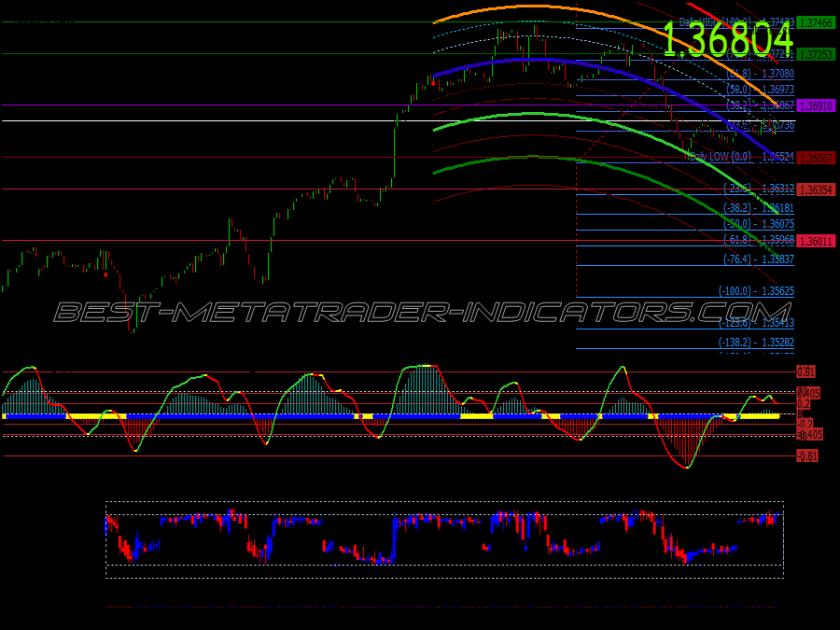The image size is (840, 630).
Task: Select Fibonacci level (-138.2) - 1.35282
Action: tap(756, 342)
